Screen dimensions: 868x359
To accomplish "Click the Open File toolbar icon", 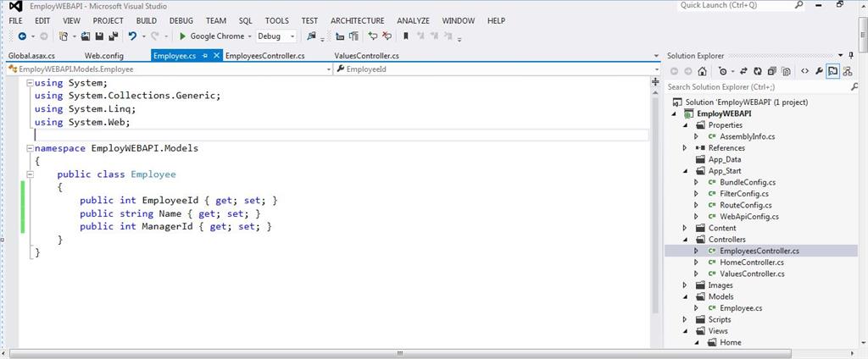I will click(86, 36).
